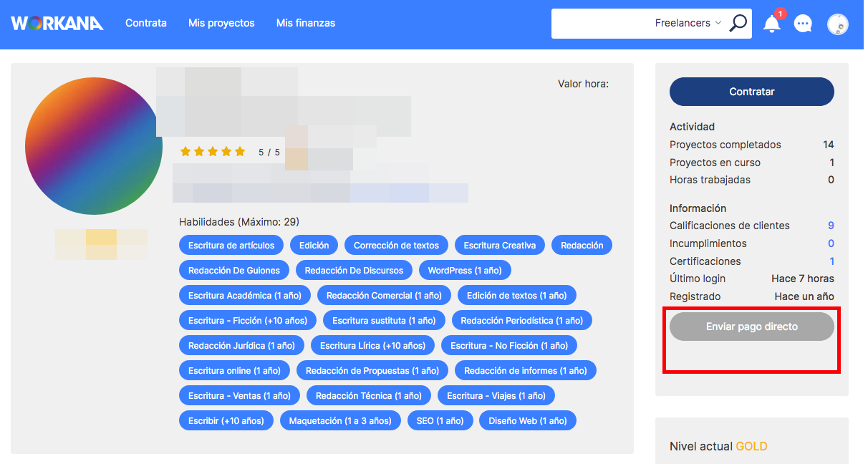Click the large profile picture
Screen dimensions: 868x464
[x=94, y=146]
